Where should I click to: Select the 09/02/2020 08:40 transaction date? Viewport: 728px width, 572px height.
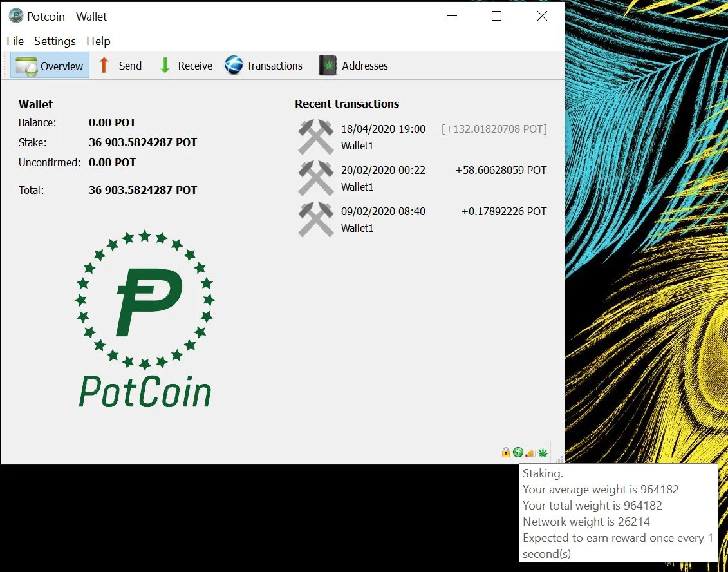(x=383, y=211)
